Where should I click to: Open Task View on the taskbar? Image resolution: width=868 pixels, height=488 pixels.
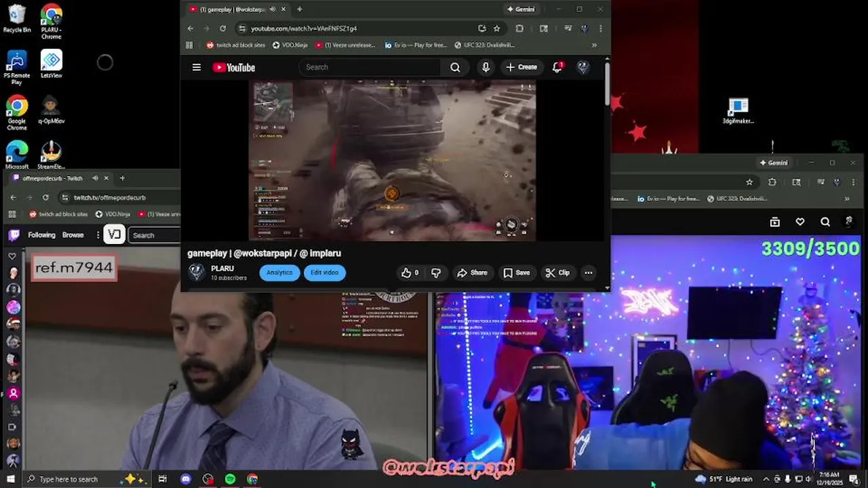pos(163,479)
